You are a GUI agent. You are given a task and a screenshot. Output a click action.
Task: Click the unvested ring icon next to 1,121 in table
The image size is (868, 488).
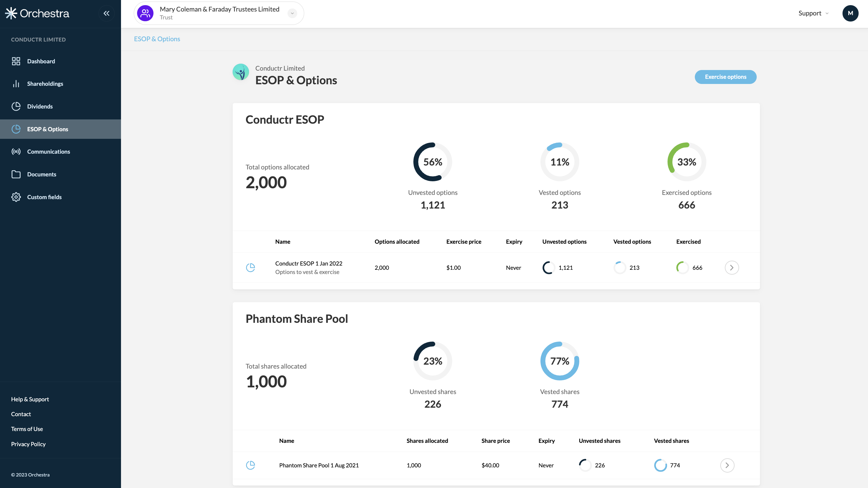[x=549, y=268]
